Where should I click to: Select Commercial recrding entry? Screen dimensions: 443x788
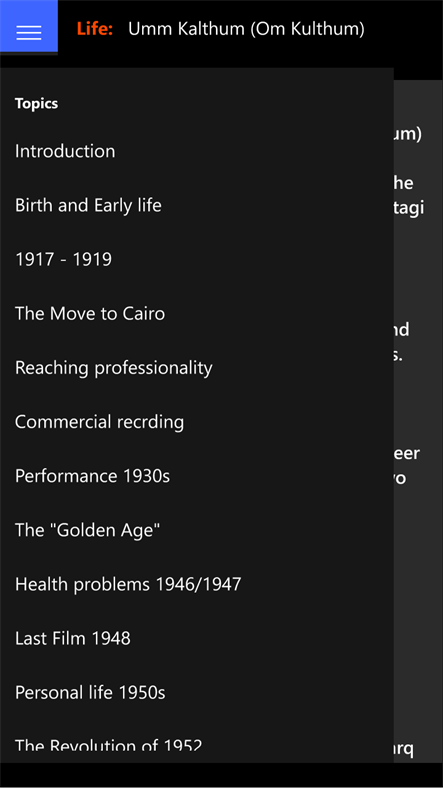(99, 422)
